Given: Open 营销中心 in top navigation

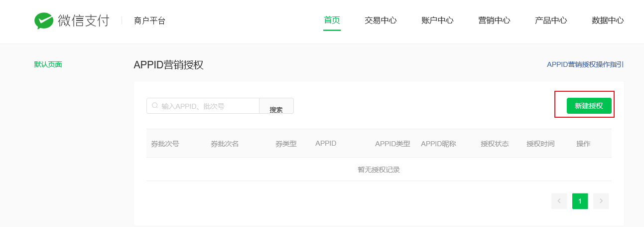Looking at the screenshot, I should tap(494, 20).
